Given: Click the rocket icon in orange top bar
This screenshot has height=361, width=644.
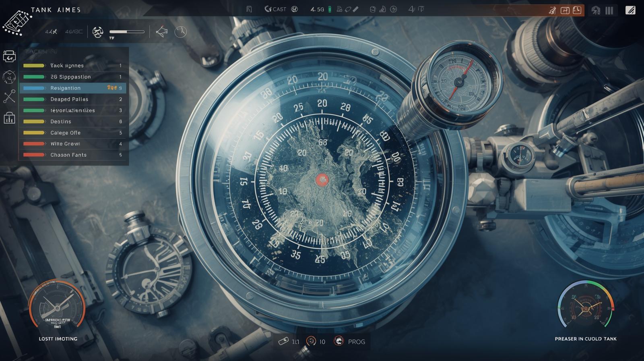Looking at the screenshot, I should point(552,10).
